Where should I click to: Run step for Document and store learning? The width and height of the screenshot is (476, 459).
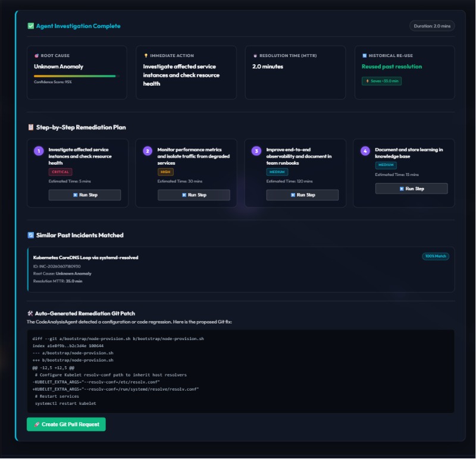point(411,188)
